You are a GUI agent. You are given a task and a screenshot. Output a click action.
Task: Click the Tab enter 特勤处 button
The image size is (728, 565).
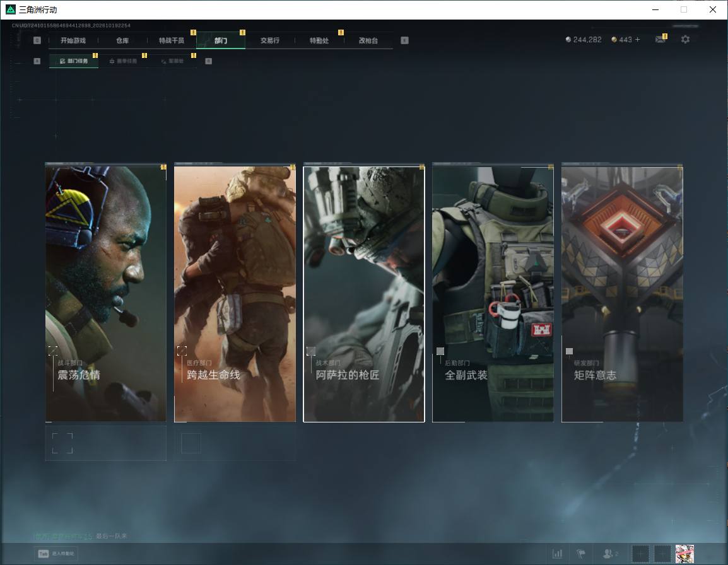coord(56,554)
